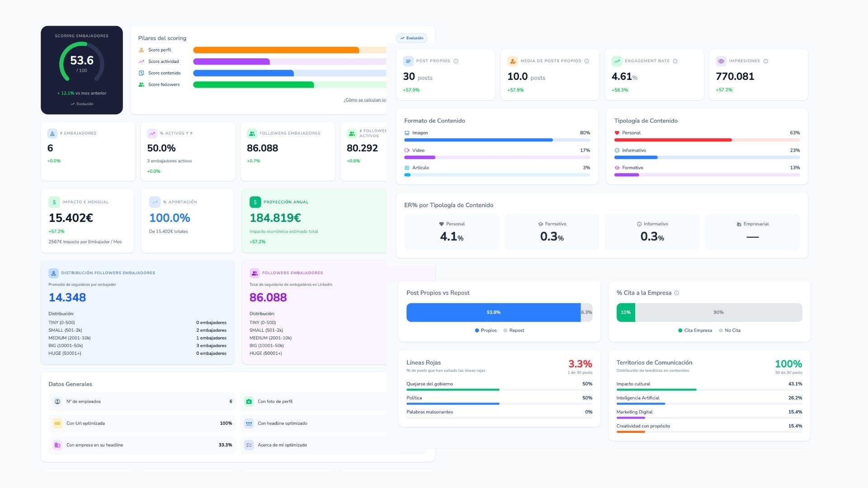Screen dimensions: 868x488
Task: Click the Engagement Rate trend icon
Action: coord(617,61)
